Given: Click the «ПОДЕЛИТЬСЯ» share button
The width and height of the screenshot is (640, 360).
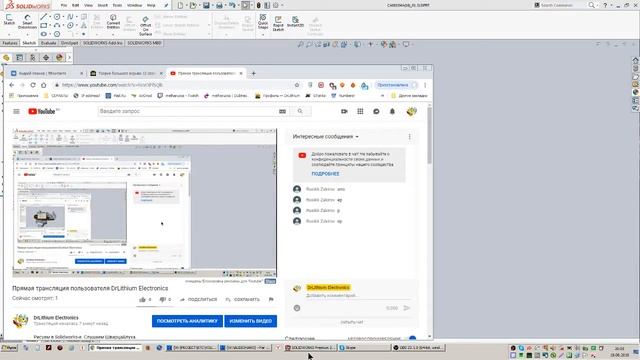Looking at the screenshot, I should click(x=199, y=300).
